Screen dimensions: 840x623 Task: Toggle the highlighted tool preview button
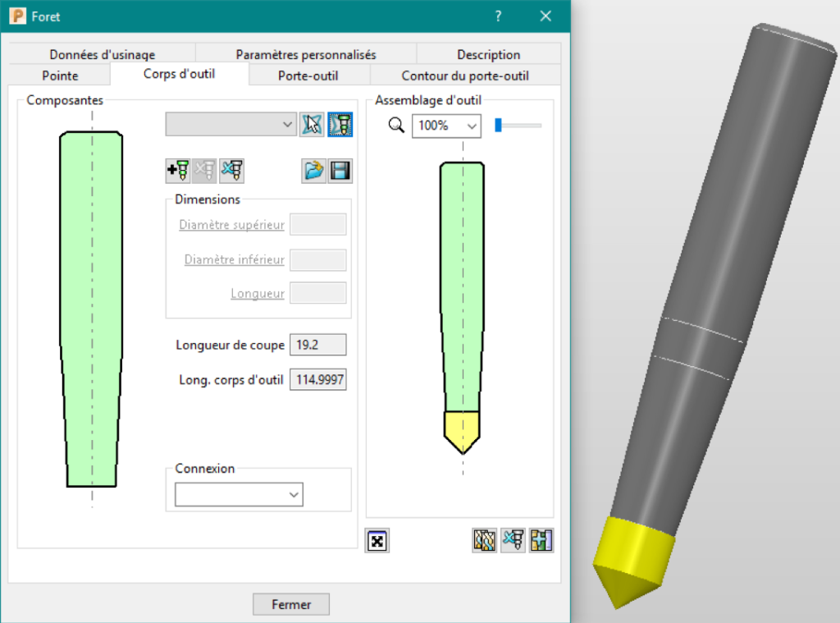pyautogui.click(x=340, y=125)
